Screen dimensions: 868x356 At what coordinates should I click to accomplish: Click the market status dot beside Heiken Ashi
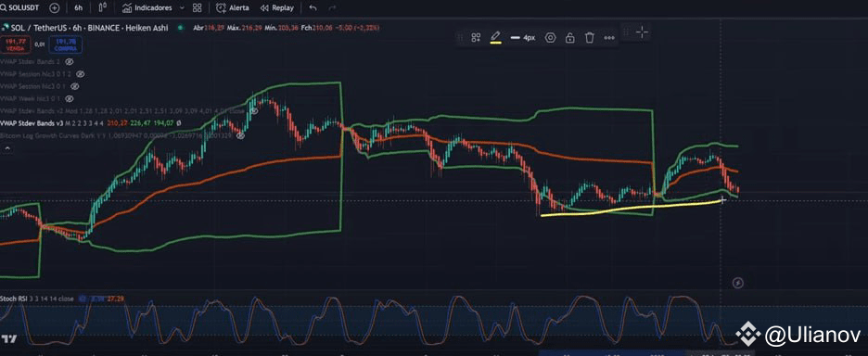tap(181, 27)
